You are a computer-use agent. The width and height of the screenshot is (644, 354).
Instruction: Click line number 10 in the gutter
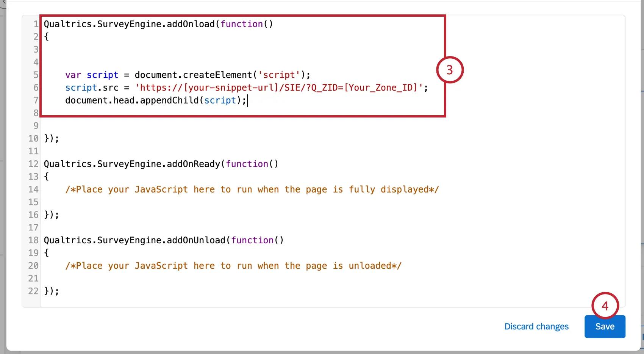coord(33,138)
